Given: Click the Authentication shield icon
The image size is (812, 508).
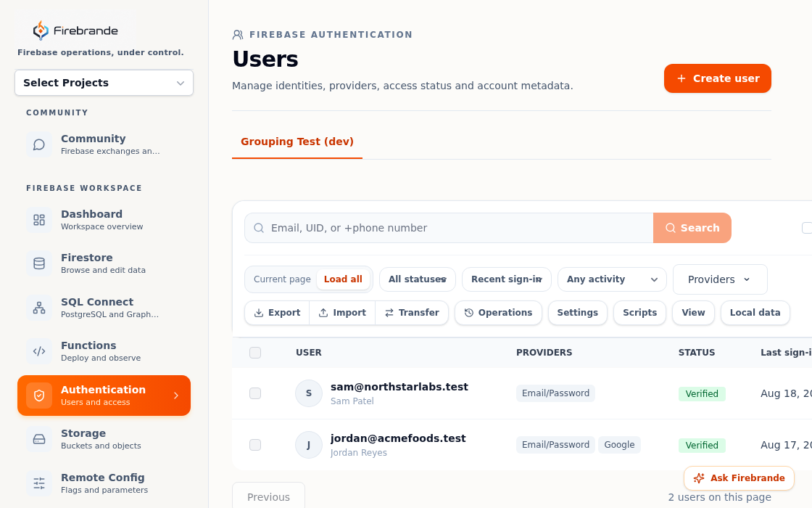Looking at the screenshot, I should 39,396.
